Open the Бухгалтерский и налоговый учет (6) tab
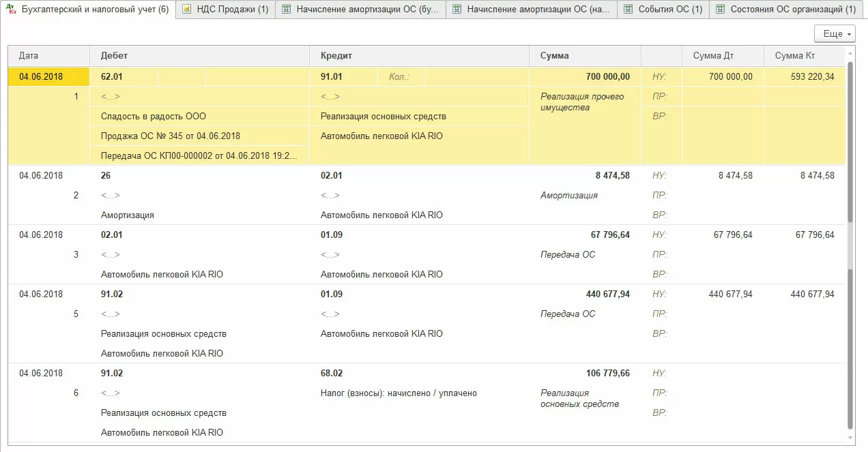 (x=88, y=10)
